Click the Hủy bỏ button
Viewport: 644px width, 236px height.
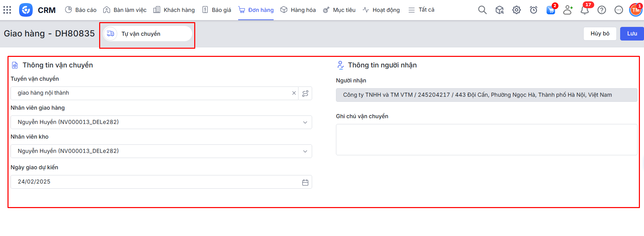(600, 33)
